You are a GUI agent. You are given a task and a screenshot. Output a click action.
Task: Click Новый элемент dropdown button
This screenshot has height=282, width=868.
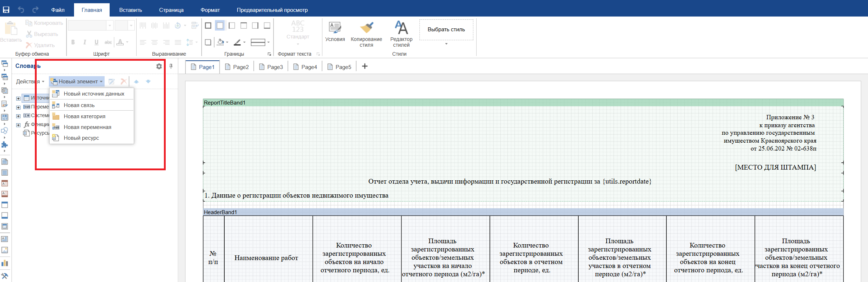pos(77,82)
